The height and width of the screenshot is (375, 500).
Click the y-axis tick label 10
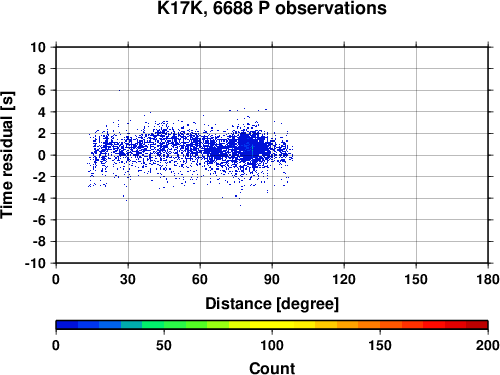click(x=38, y=47)
